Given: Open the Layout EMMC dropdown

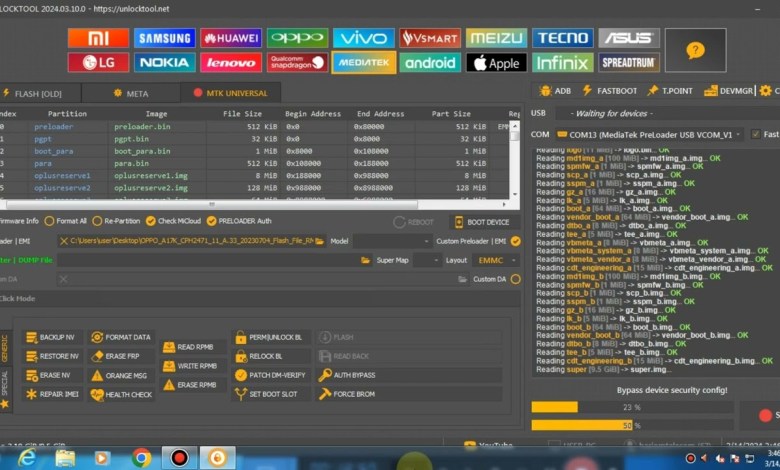Looking at the screenshot, I should click(x=495, y=260).
